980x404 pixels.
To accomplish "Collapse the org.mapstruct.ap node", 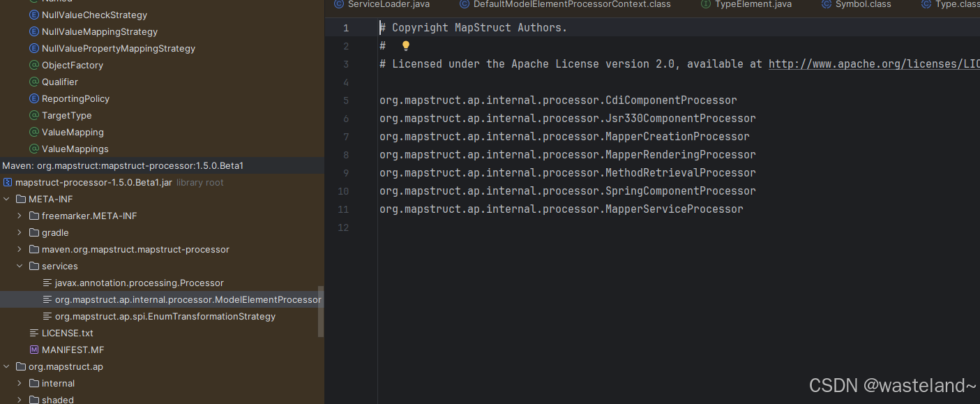I will click(6, 366).
